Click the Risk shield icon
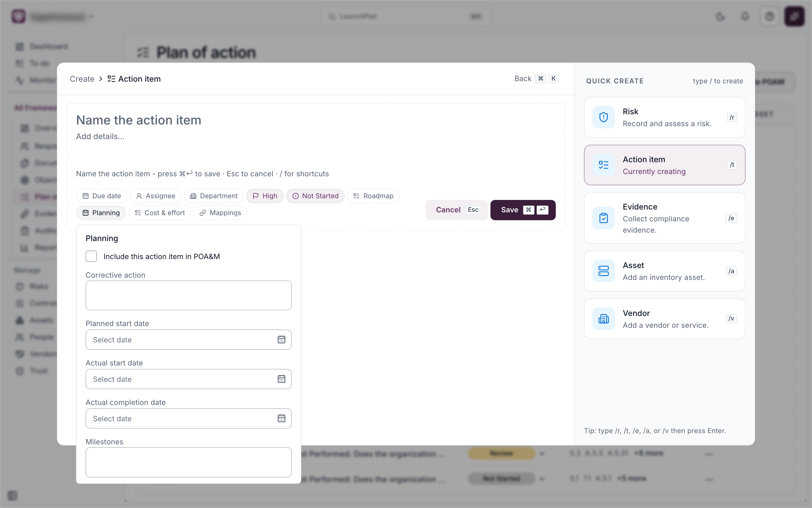 coord(603,117)
